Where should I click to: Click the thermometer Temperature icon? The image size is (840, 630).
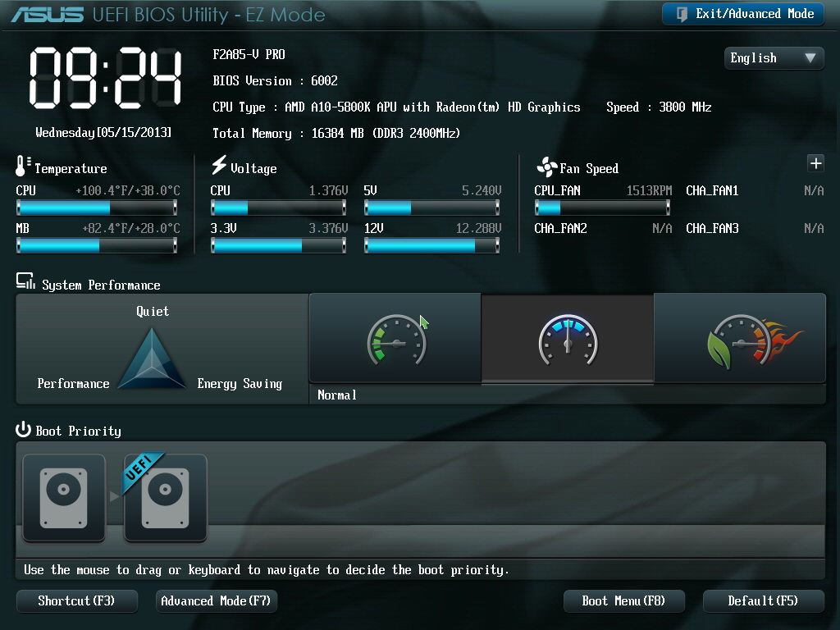(22, 166)
